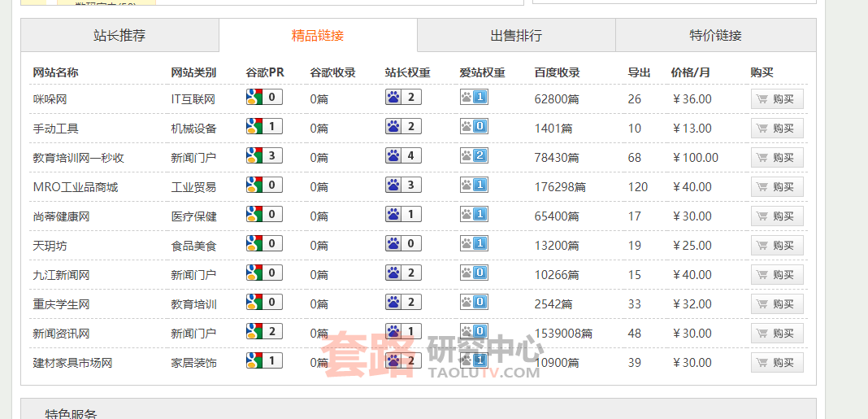This screenshot has width=868, height=419.
Task: Click Google PR badge in 手动工具 row
Action: click(264, 126)
